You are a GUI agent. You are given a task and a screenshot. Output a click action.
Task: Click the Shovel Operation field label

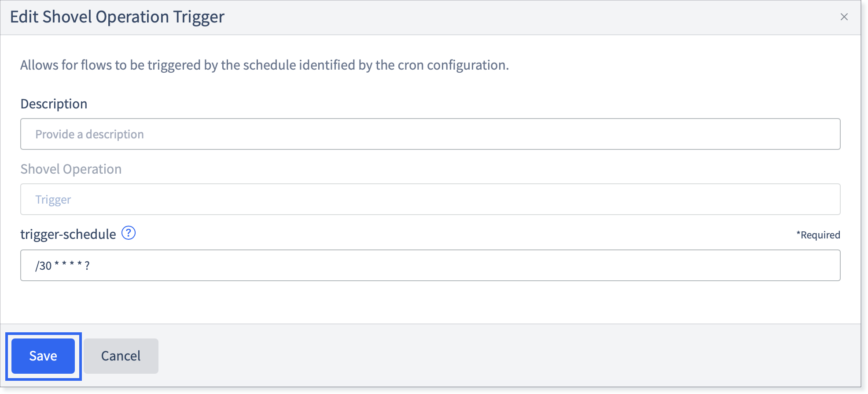71,169
